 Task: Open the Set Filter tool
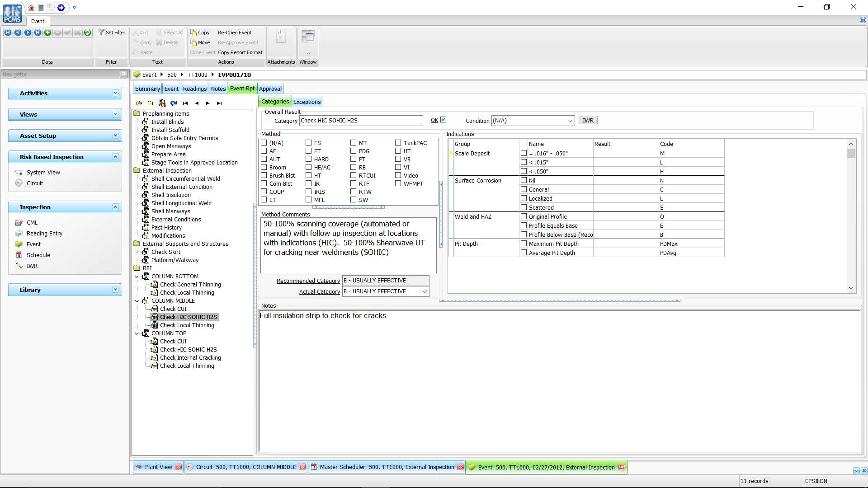coord(112,32)
